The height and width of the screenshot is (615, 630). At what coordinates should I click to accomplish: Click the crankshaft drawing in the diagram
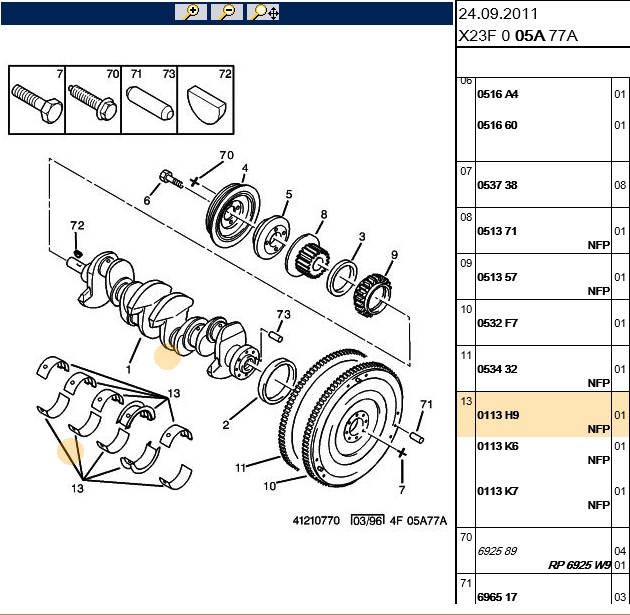click(163, 315)
